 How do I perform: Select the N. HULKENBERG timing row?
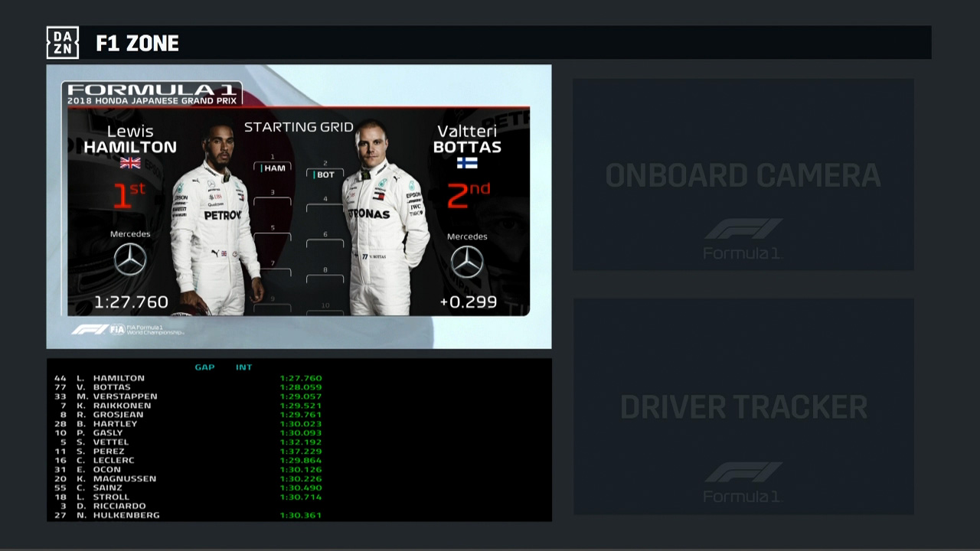pos(188,516)
